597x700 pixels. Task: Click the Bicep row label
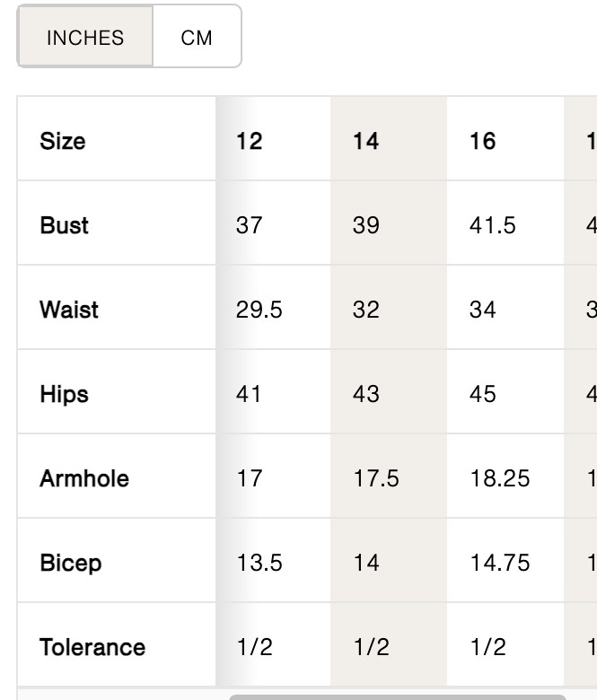71,563
